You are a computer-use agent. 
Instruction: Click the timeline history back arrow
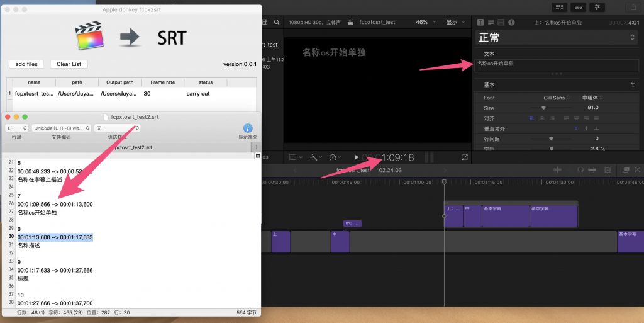pyautogui.click(x=294, y=170)
